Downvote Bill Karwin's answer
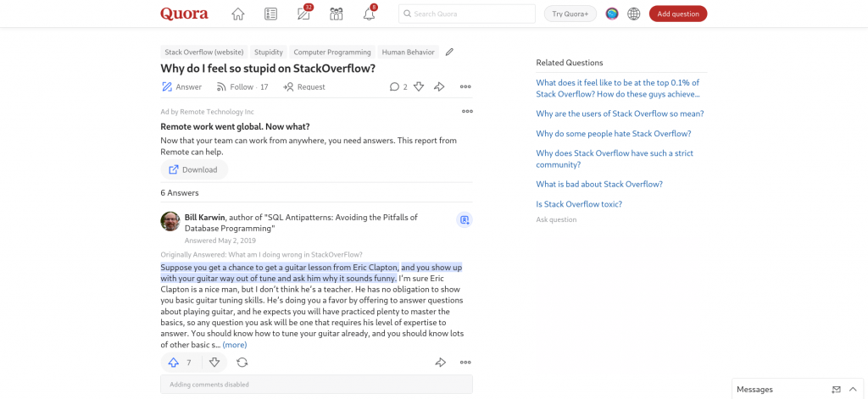868x399 pixels. click(x=214, y=363)
